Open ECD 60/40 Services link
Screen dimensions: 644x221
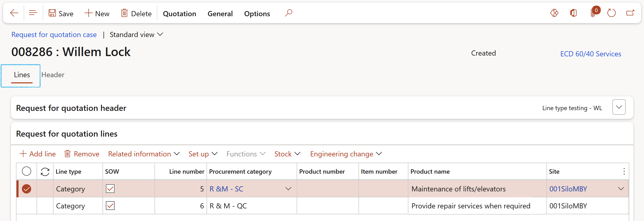tap(590, 54)
